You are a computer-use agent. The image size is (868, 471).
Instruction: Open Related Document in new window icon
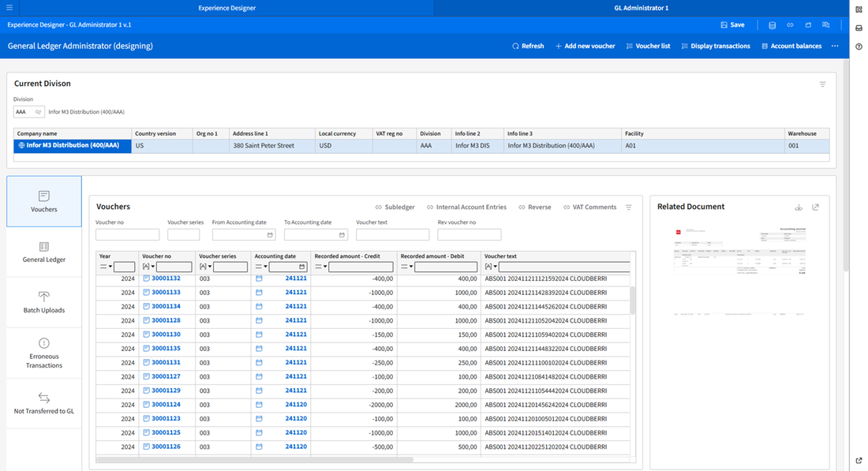point(815,207)
